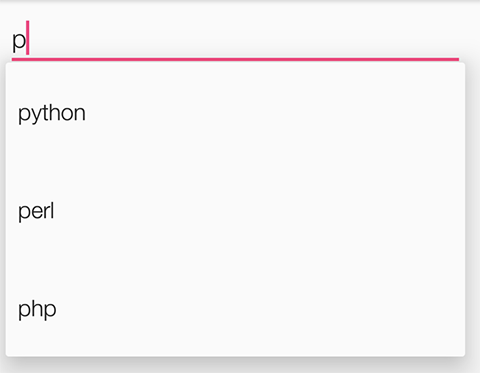Click the php list item
This screenshot has height=373, width=480.
[235, 308]
